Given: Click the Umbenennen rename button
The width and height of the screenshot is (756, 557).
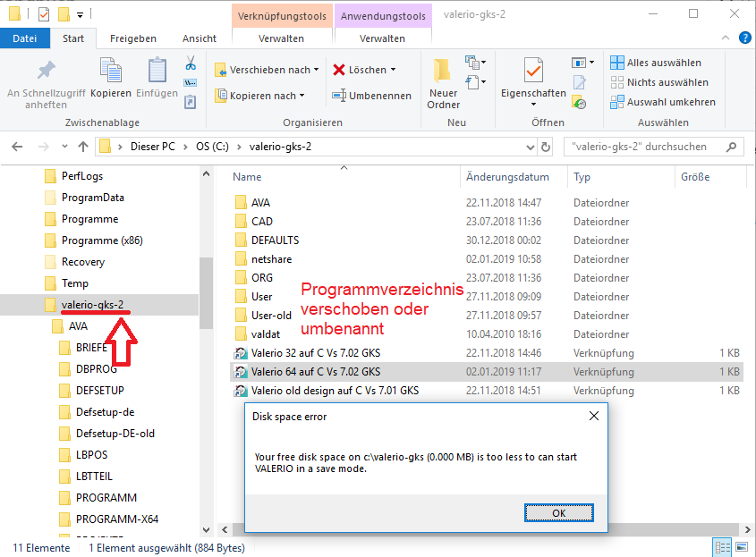Looking at the screenshot, I should 372,96.
